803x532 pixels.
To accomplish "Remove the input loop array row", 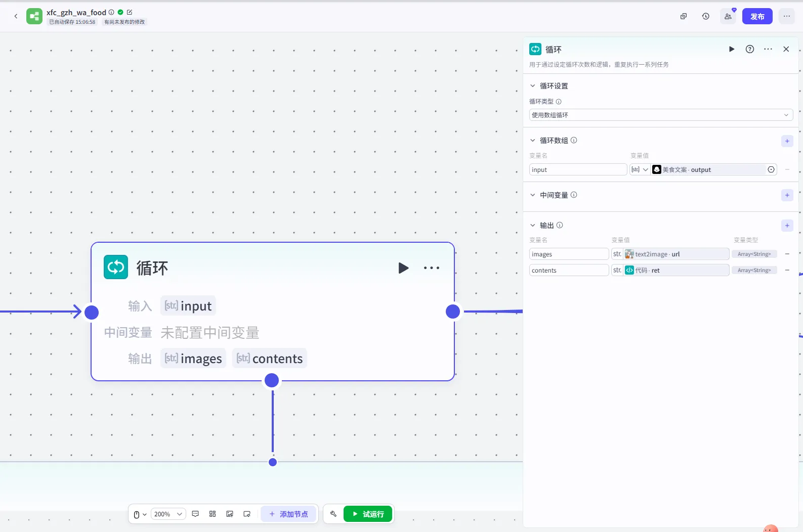I will coord(787,169).
